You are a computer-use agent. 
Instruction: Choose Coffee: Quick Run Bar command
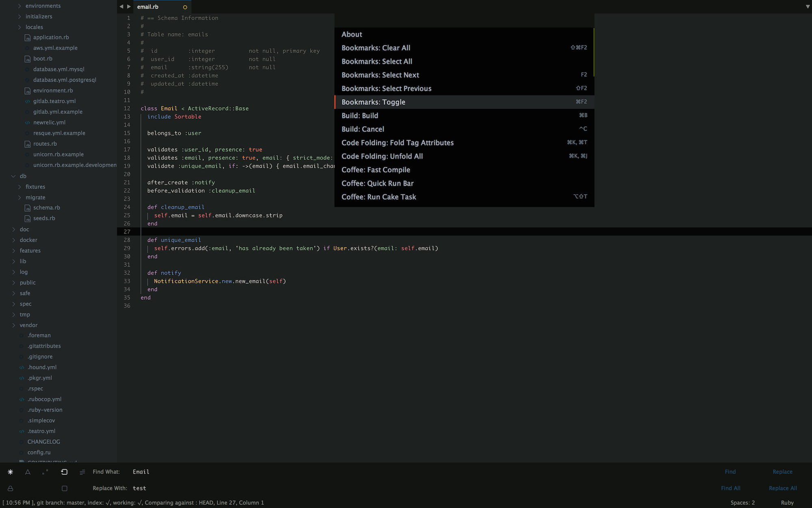[x=464, y=183]
